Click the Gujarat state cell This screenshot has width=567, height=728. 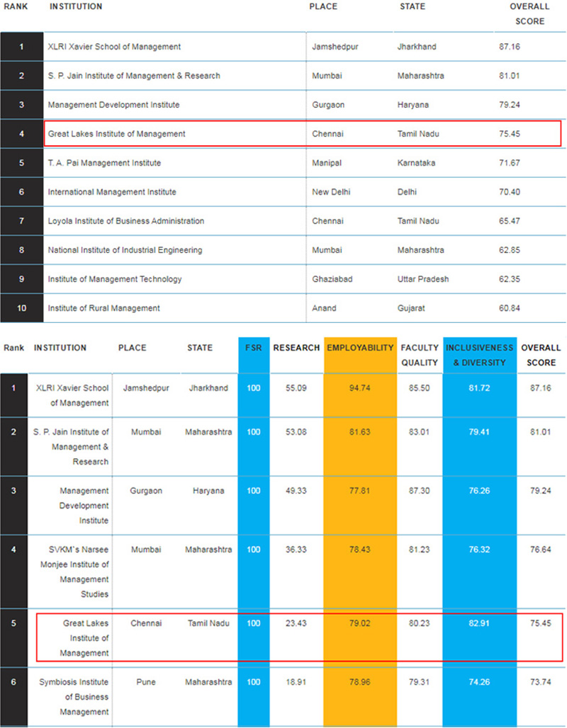pos(411,308)
